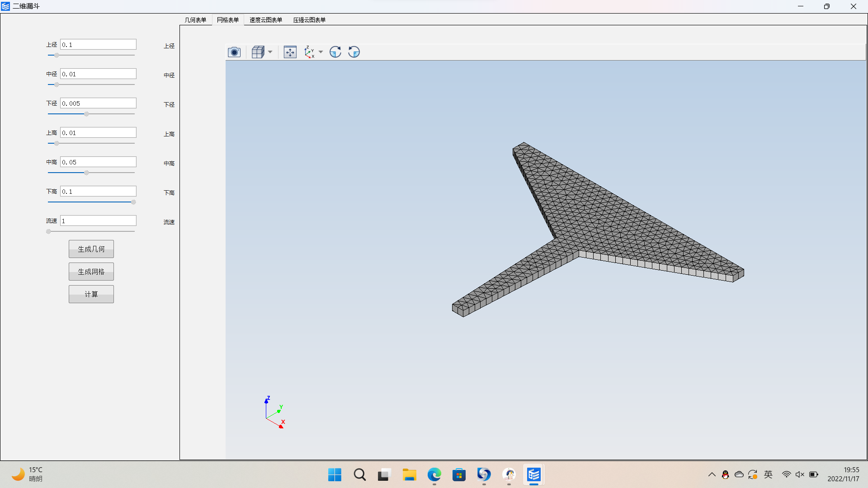
Task: Click the update refresh tray icon
Action: (x=753, y=474)
